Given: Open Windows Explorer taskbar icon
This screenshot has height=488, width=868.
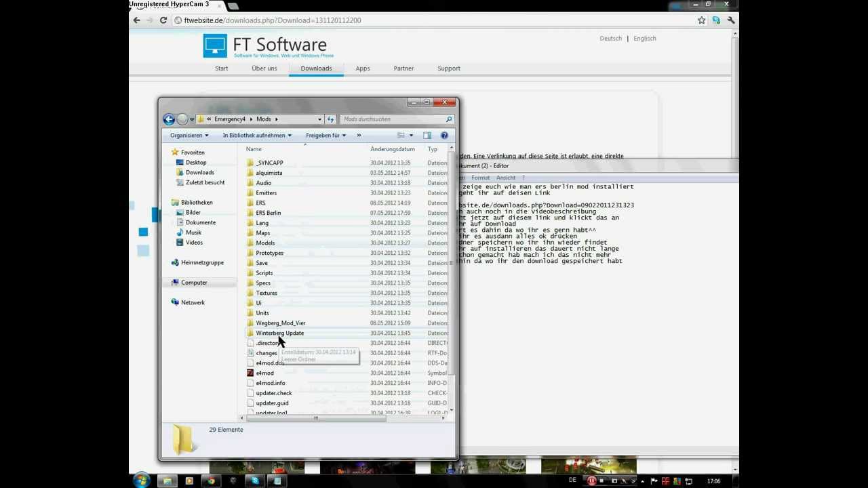Looking at the screenshot, I should tap(167, 481).
